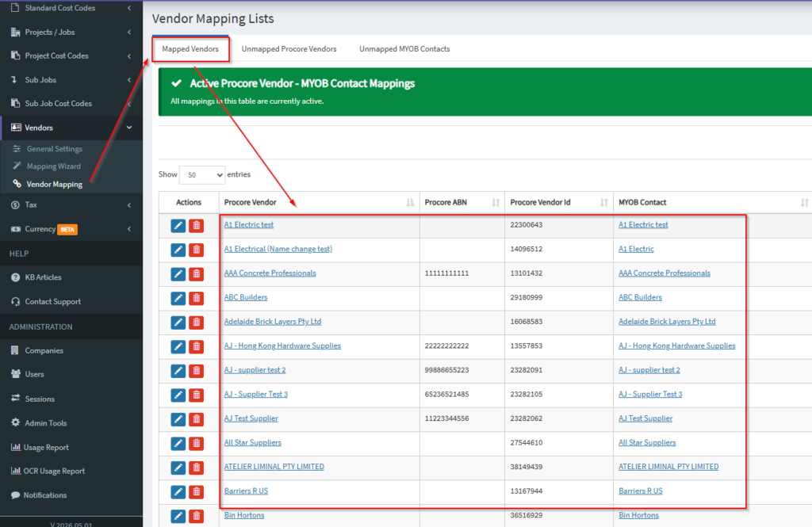Select Procore Vendor Id 22300643

527,225
